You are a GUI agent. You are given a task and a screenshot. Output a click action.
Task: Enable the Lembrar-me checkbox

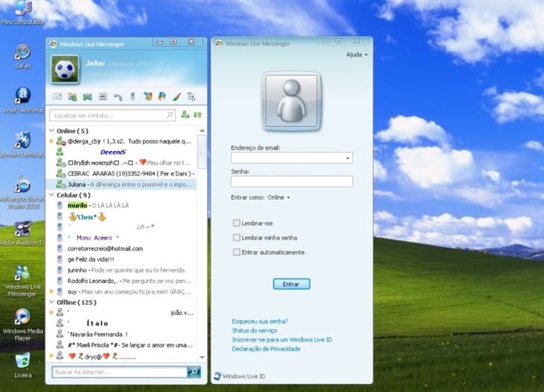click(x=237, y=223)
